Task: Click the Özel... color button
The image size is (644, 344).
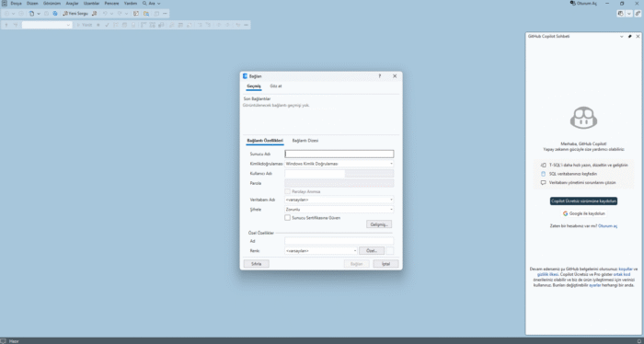Action: (x=372, y=251)
